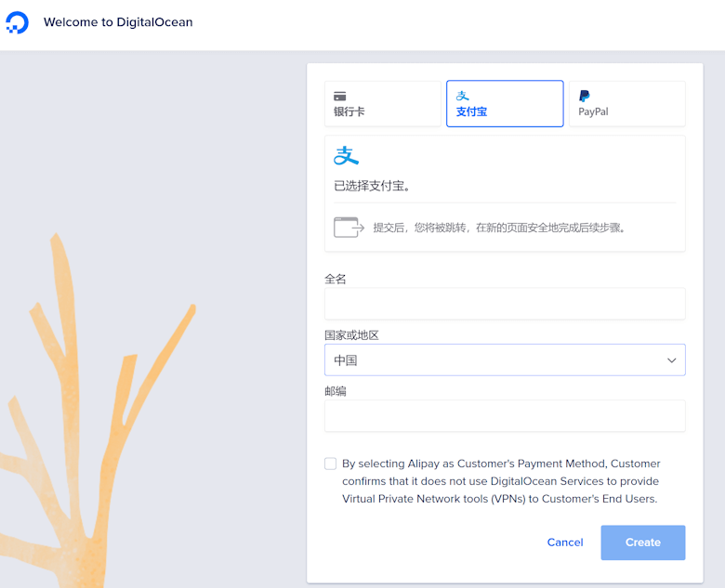
Task: Click the PayPal logo icon
Action: tap(584, 96)
